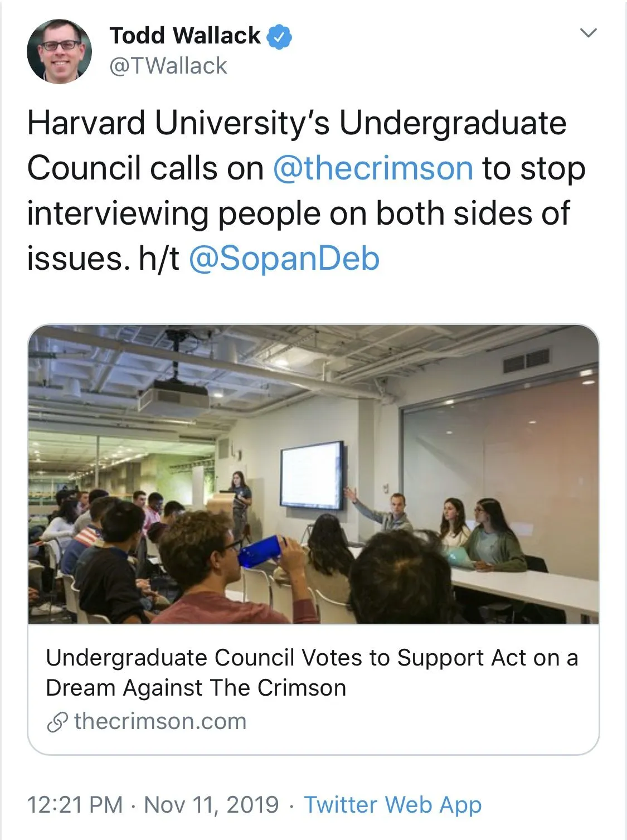Click the tweet text "Harvard University's Undergraduate"
The height and width of the screenshot is (840, 627).
click(x=297, y=123)
